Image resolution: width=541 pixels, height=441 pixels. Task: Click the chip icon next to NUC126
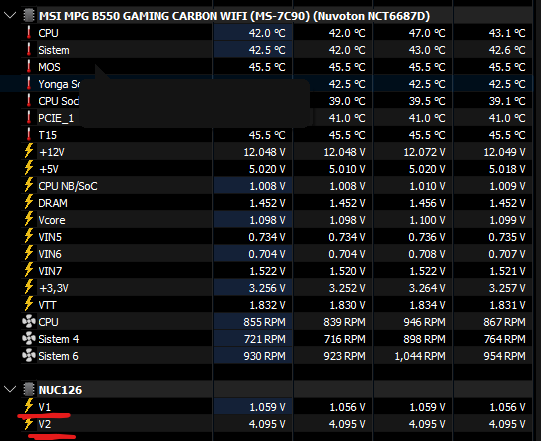pyautogui.click(x=29, y=390)
